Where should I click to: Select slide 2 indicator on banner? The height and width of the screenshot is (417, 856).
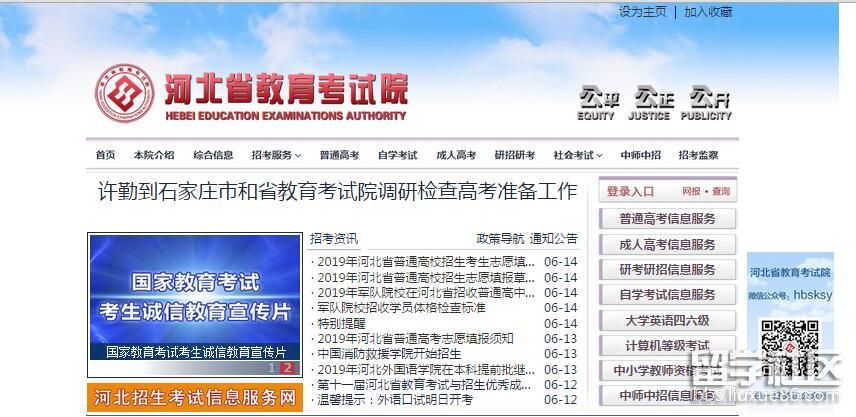tap(288, 368)
